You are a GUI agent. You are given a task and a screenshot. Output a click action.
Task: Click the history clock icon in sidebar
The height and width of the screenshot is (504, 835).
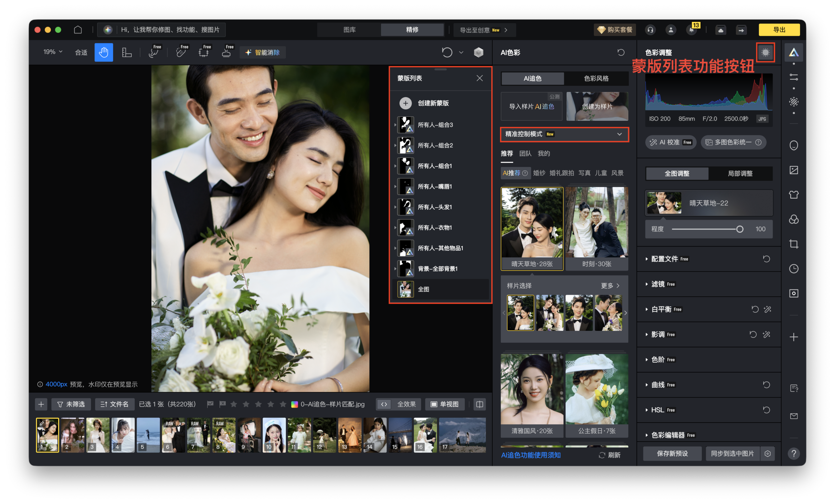(793, 269)
